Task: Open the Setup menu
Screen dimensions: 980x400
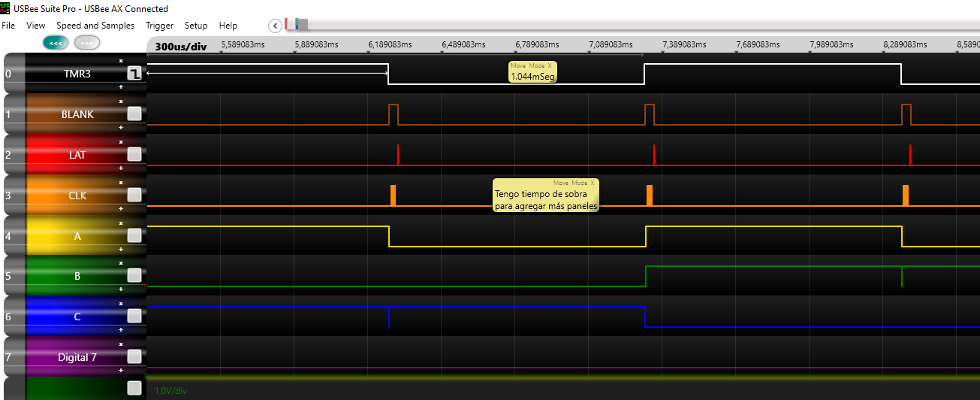Action: 196,26
